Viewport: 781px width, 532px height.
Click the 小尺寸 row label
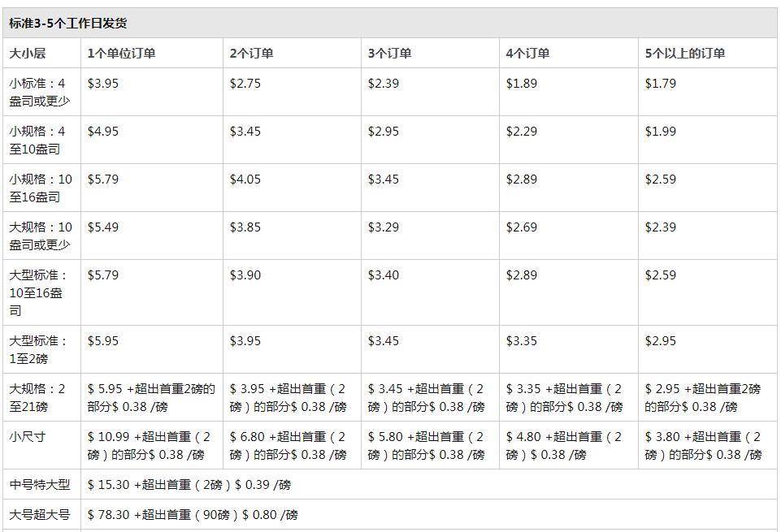point(28,436)
